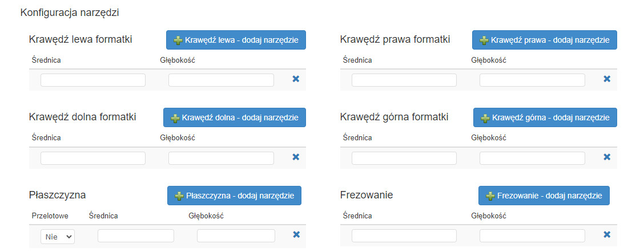Viewport: 644px width, 252px height.
Task: Open the Przelotowe dropdown set to Nie
Action: pyautogui.click(x=58, y=236)
